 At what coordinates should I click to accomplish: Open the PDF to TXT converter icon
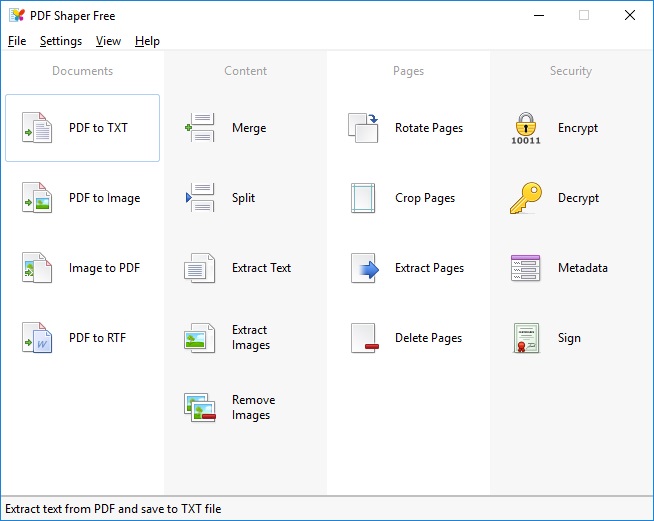coord(37,128)
